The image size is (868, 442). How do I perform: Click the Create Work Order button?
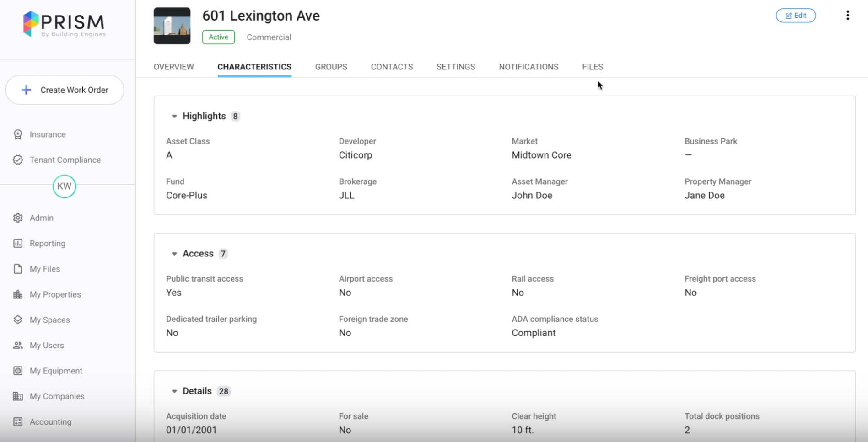pyautogui.click(x=65, y=90)
